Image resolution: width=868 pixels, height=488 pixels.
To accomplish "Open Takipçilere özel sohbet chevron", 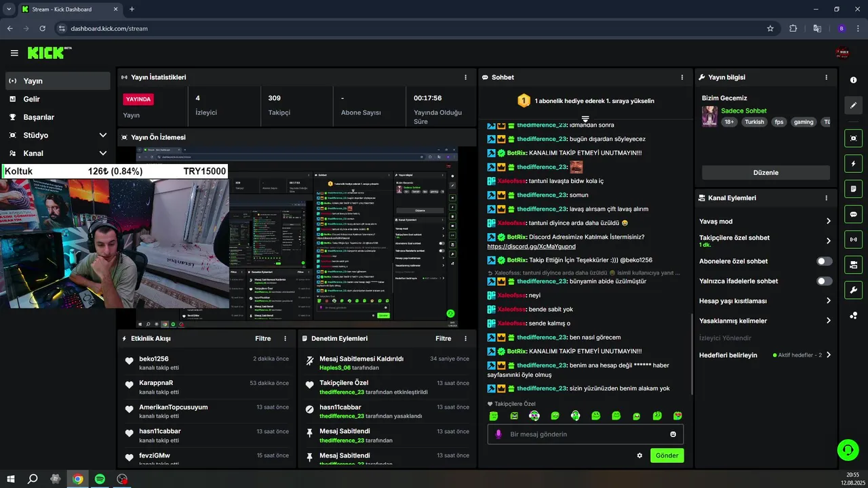I will tap(828, 241).
